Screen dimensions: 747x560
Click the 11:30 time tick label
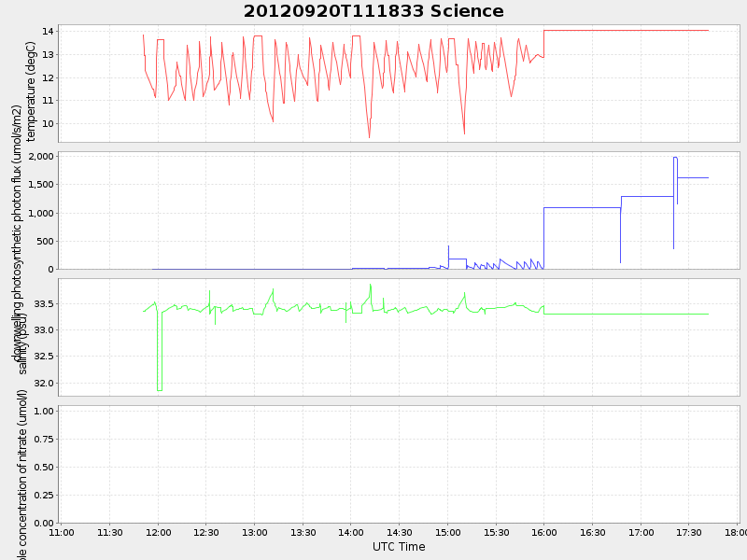point(109,532)
